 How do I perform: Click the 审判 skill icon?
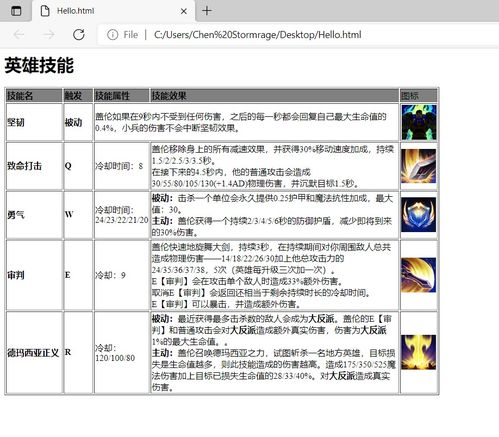pos(419,275)
